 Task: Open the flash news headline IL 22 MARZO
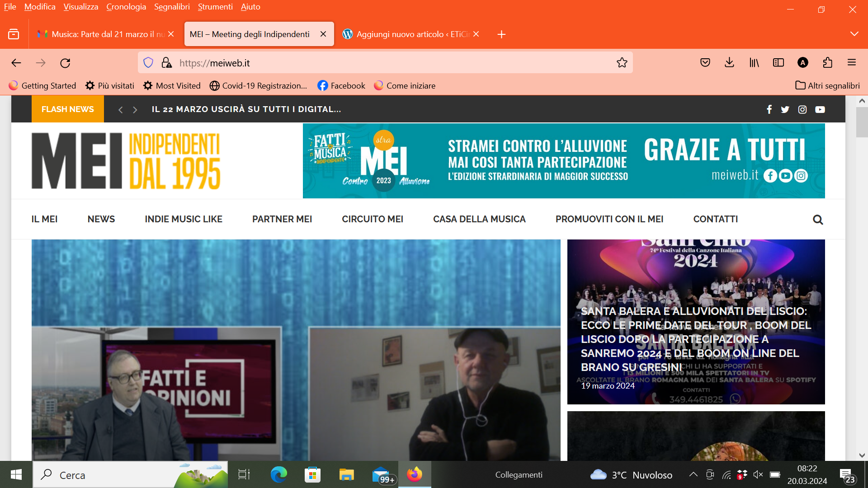[246, 109]
